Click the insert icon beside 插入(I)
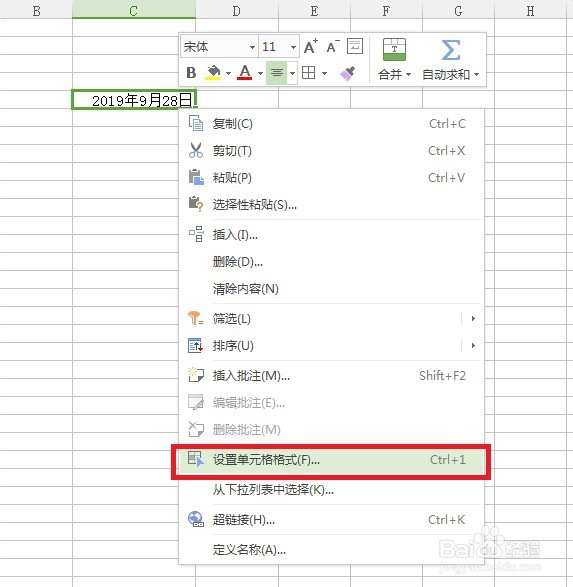This screenshot has width=573, height=587. pos(196,234)
